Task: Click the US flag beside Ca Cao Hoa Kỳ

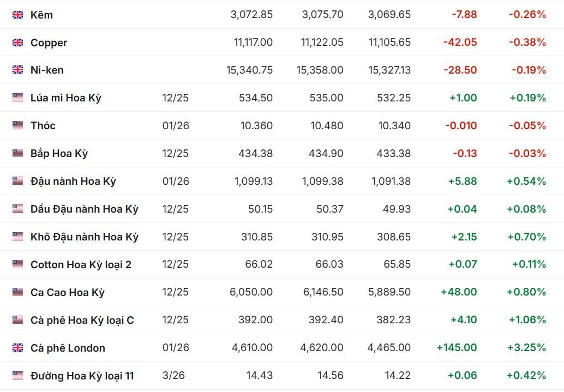Action: point(18,292)
